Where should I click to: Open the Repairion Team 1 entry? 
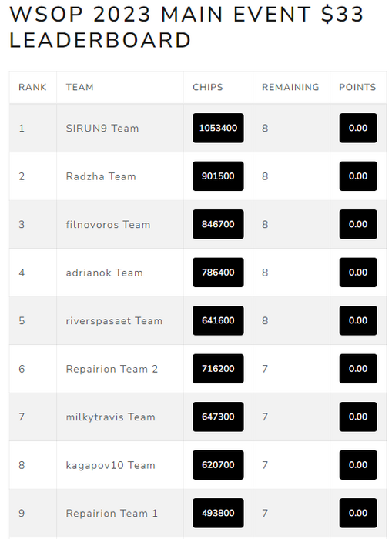(x=112, y=514)
